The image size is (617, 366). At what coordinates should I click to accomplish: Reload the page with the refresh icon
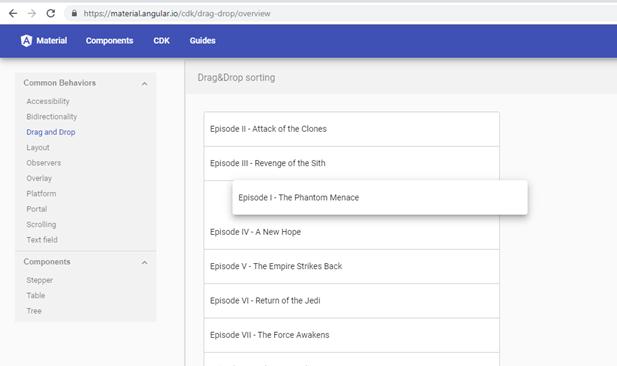coord(51,13)
